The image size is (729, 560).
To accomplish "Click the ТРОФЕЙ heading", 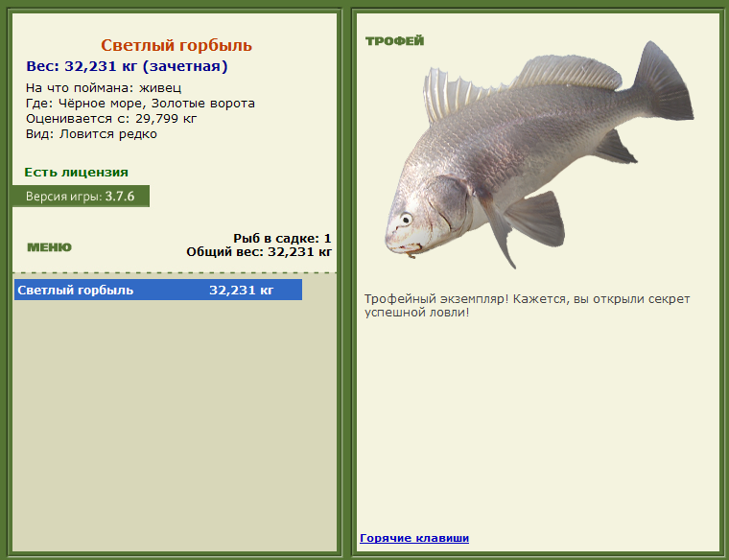I will tap(395, 41).
